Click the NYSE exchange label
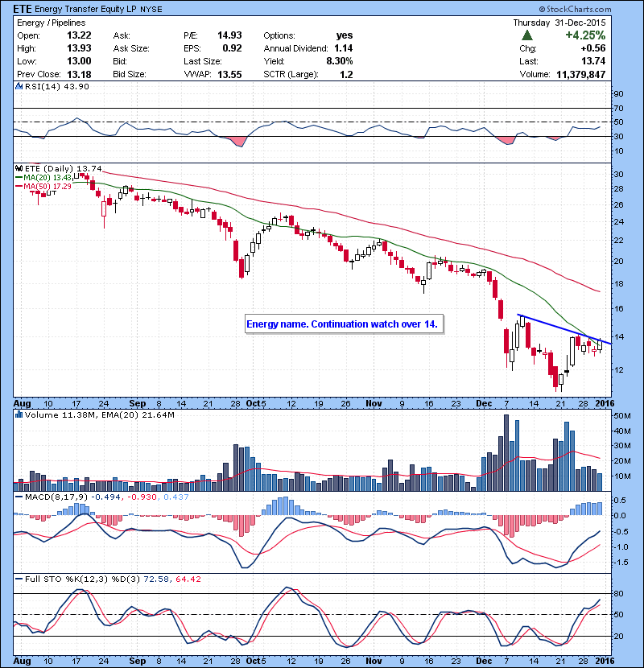 point(151,10)
